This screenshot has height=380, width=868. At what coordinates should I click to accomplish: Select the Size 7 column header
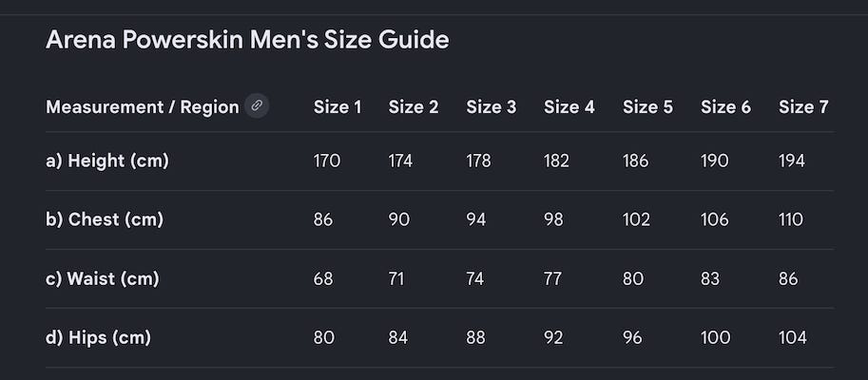click(x=803, y=106)
